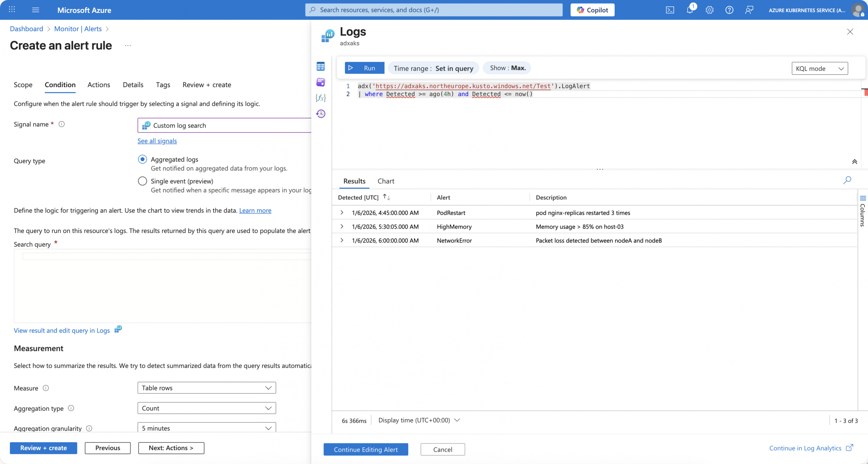Open portal settings gear
Screen dimensions: 868x464
click(x=709, y=10)
